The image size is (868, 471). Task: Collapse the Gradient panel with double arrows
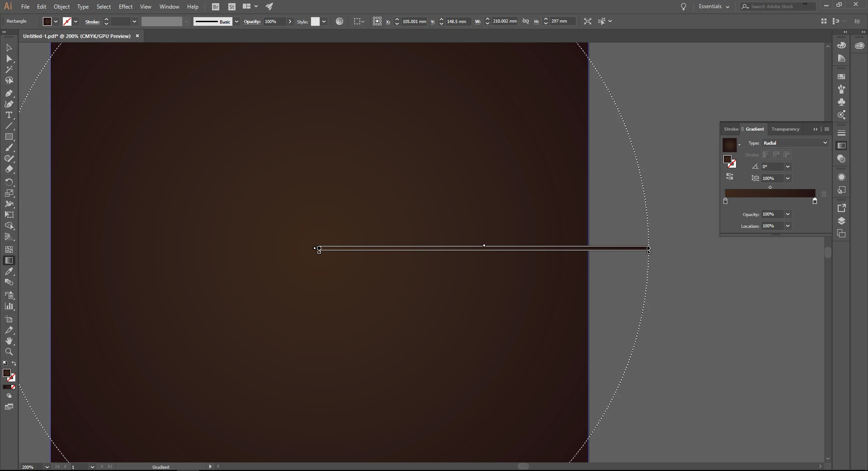(816, 129)
